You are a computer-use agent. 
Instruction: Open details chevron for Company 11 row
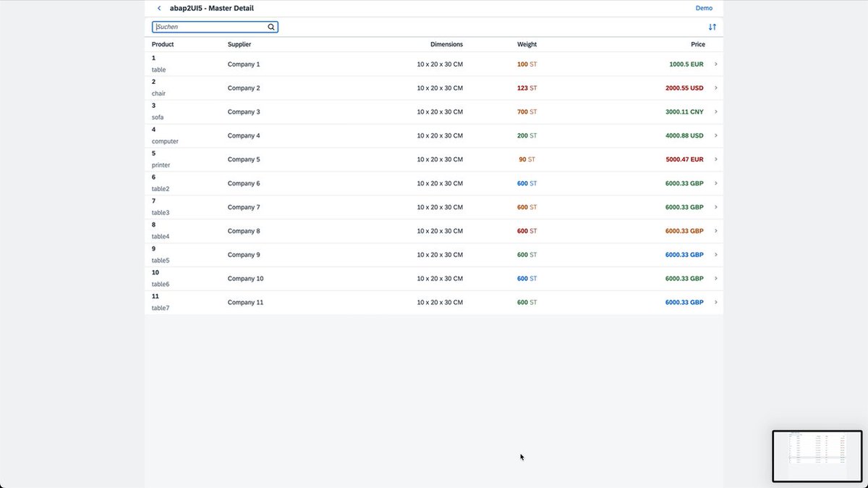716,303
